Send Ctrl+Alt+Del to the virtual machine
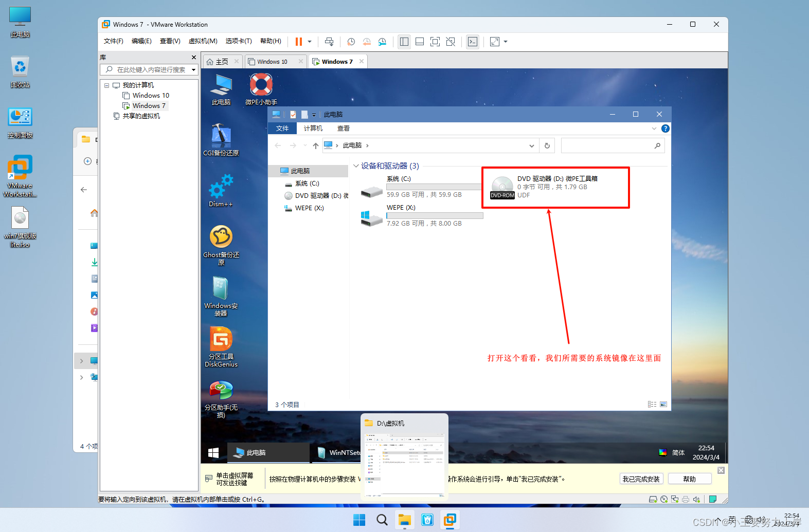Viewport: 809px width, 532px height. coord(329,42)
